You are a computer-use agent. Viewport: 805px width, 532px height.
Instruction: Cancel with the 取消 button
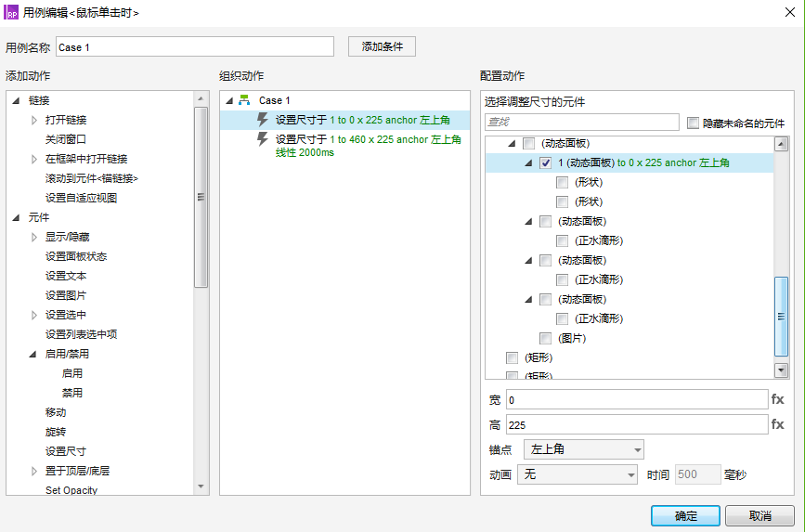760,515
